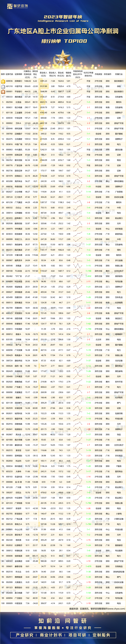Click the 每股收益(元) column header
Image resolution: width=126 pixels, height=644 pixels.
[x=68, y=74]
